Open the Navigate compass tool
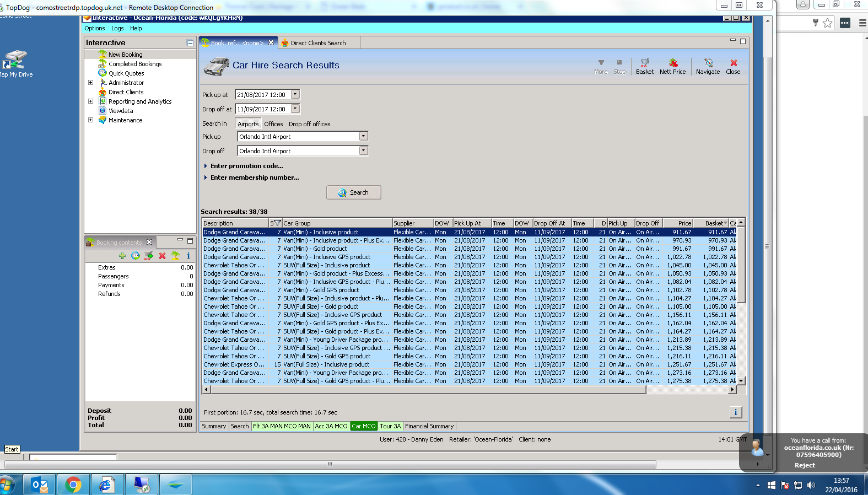 coord(708,66)
